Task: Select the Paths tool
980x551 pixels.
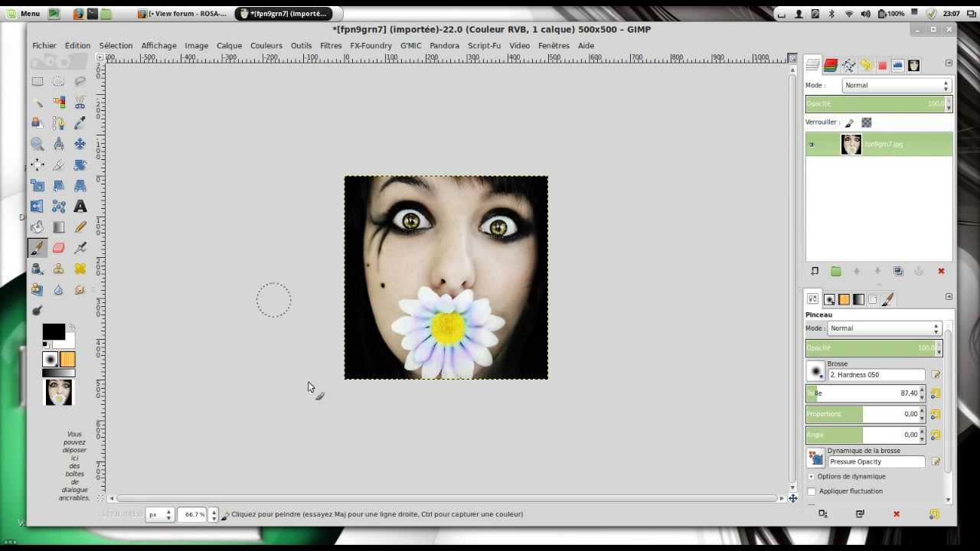Action: (58, 122)
